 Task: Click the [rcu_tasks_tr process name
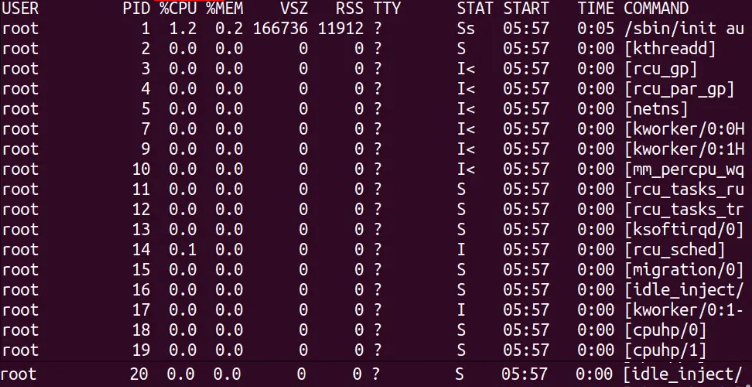684,210
